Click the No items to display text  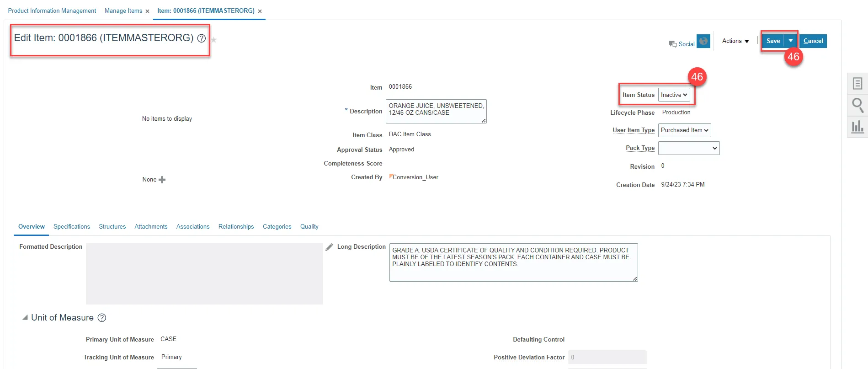167,119
